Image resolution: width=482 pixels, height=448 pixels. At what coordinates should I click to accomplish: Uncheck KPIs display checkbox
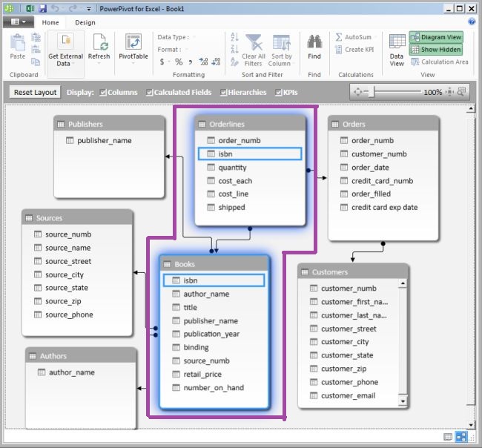click(x=279, y=92)
